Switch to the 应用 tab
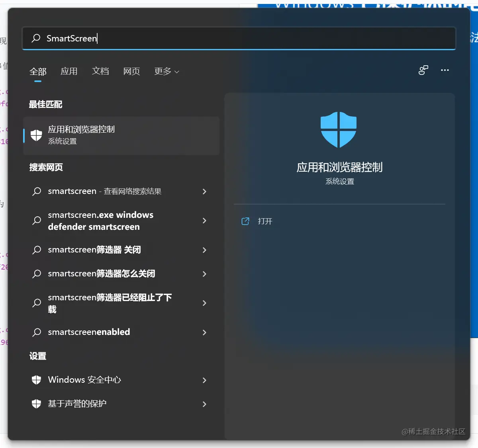 pos(69,71)
